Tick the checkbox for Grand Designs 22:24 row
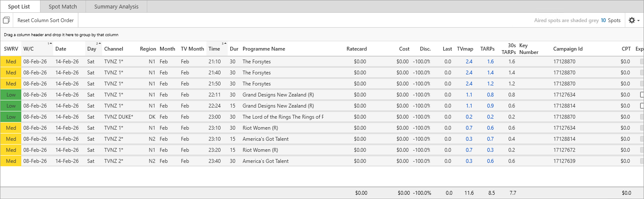The image size is (644, 199). tap(642, 106)
